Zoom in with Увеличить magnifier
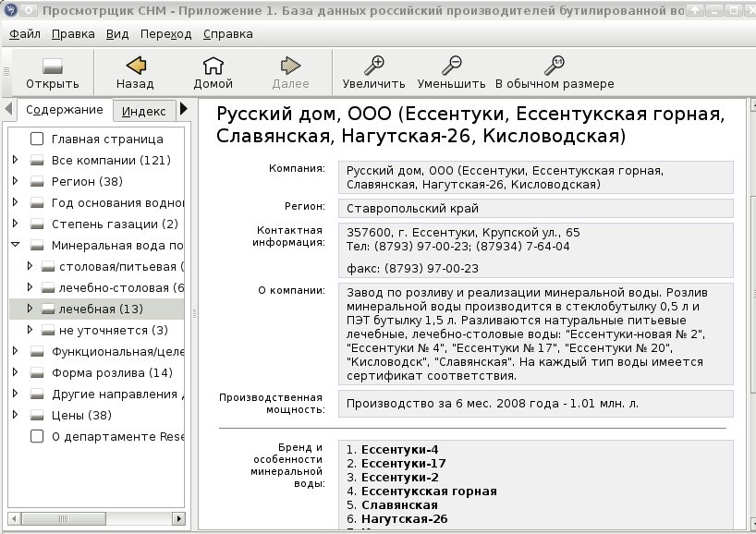 pos(373,66)
